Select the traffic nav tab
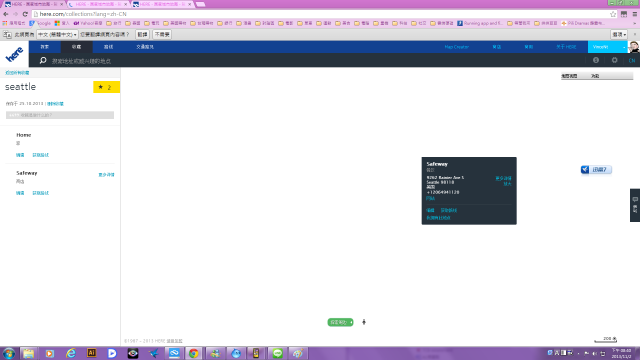The image size is (640, 360). (145, 47)
